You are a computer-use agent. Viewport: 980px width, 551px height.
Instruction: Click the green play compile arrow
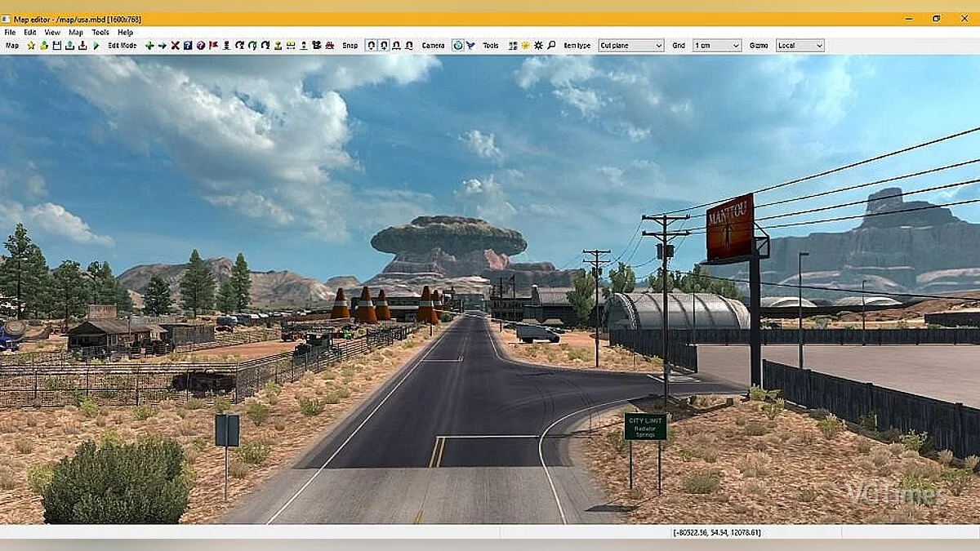click(x=96, y=45)
